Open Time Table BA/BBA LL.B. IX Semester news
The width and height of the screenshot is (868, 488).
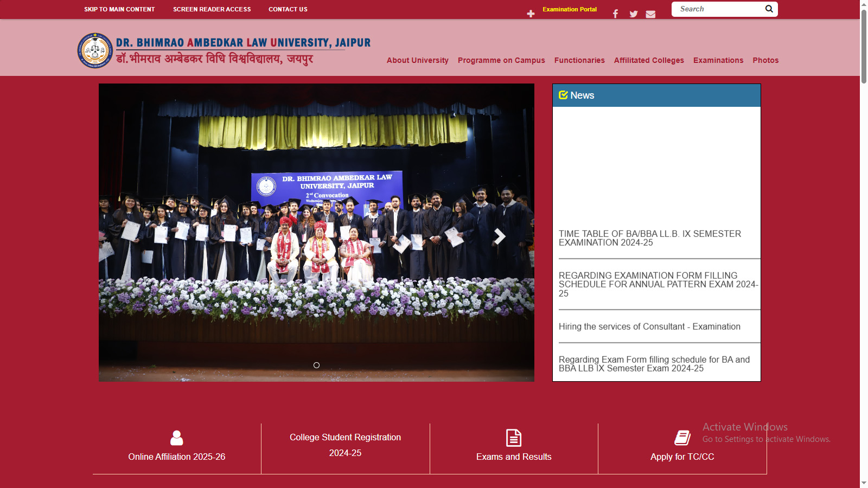pyautogui.click(x=650, y=238)
